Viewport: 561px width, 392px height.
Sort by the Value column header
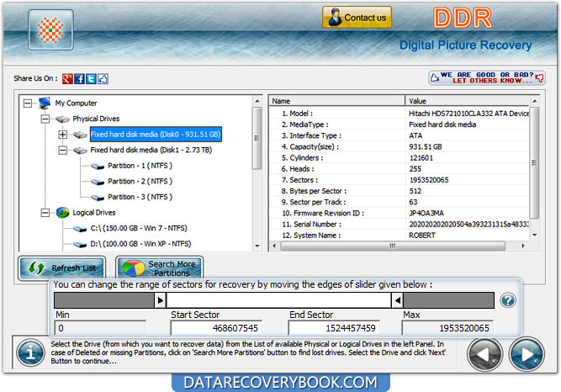point(468,101)
